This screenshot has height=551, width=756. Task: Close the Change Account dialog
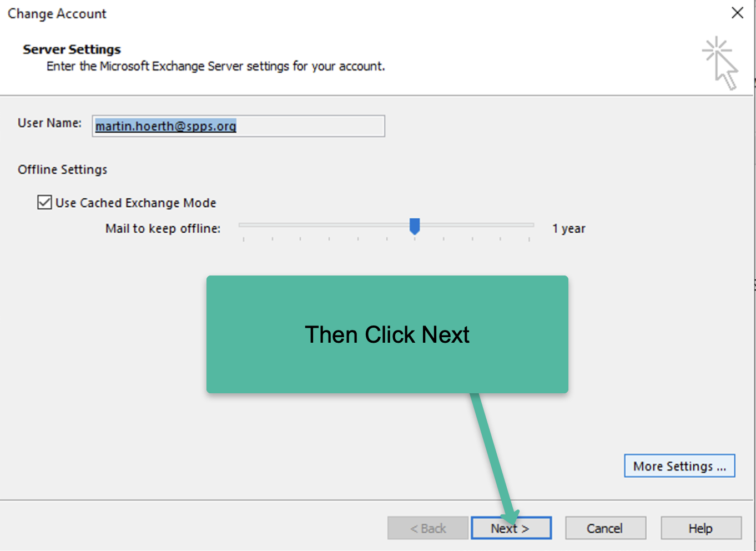point(737,13)
